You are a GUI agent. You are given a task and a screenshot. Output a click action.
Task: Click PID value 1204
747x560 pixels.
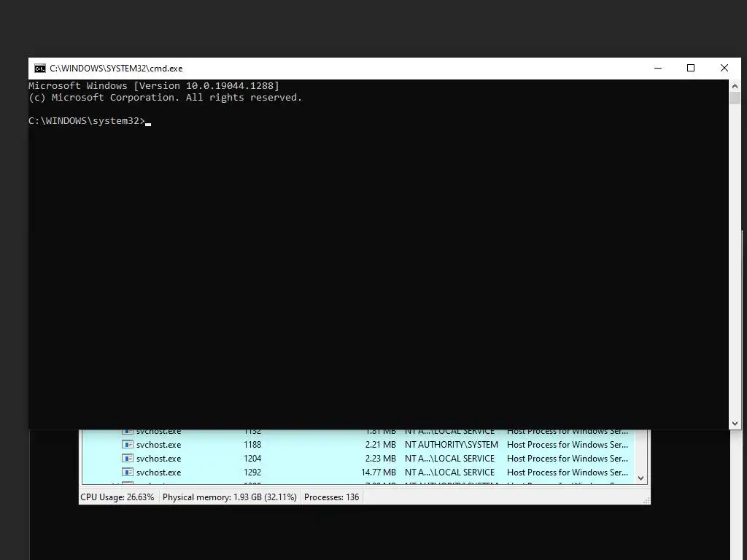click(x=252, y=459)
